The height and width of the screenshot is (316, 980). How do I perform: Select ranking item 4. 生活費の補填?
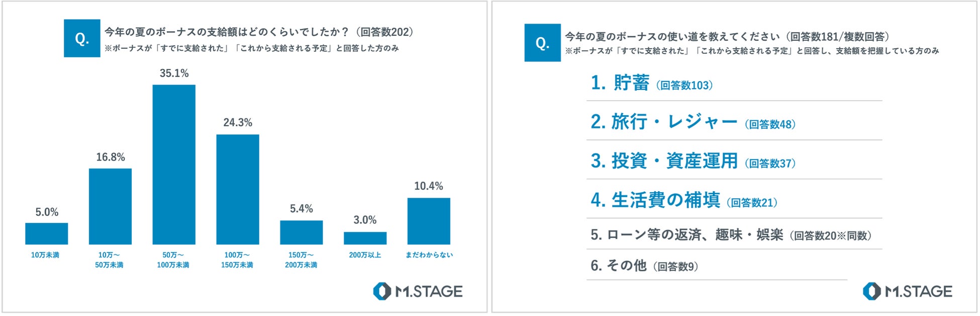tap(684, 200)
